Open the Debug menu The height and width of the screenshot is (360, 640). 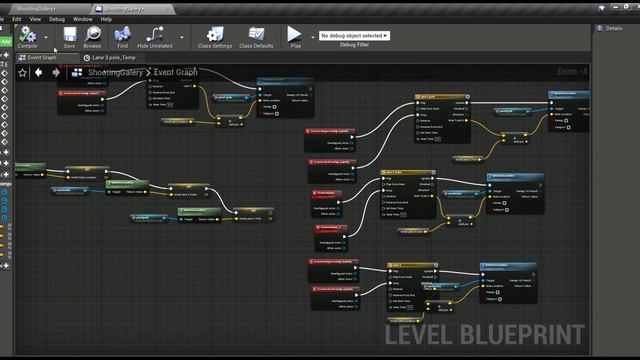coord(57,19)
